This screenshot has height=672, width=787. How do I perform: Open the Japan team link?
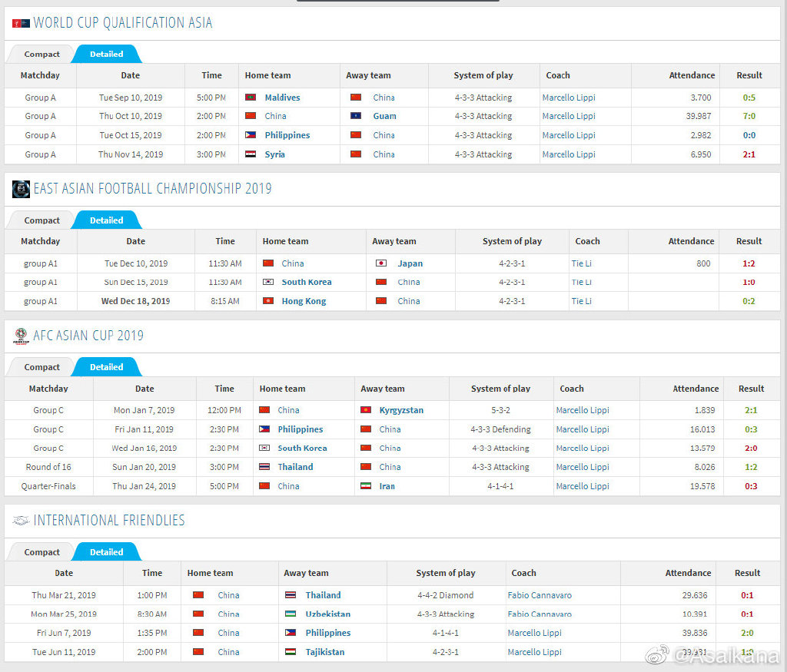tap(410, 263)
